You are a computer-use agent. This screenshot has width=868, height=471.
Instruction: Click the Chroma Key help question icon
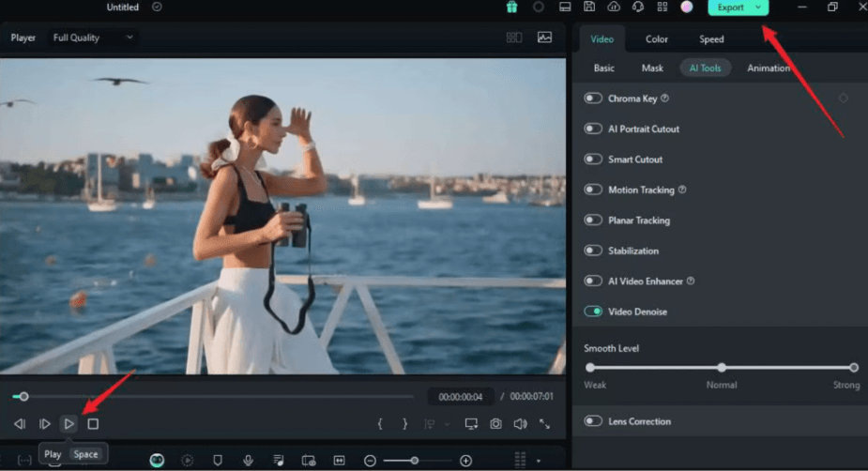[x=664, y=98]
